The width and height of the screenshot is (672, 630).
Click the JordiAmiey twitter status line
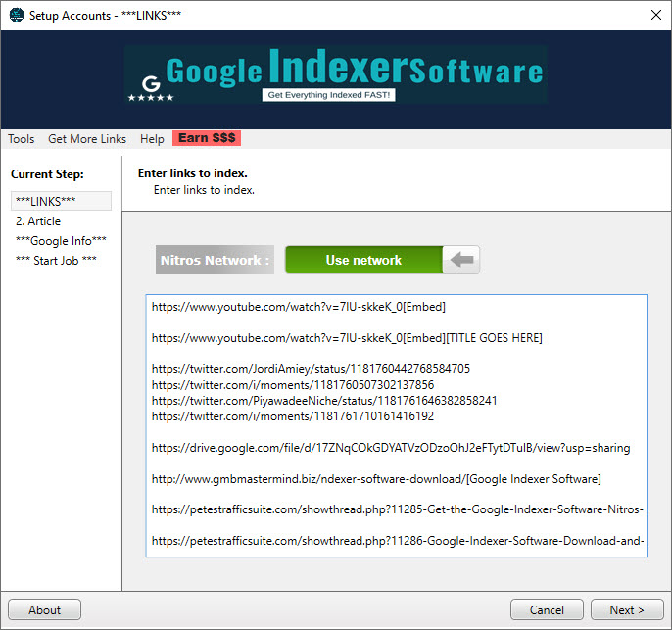coord(311,369)
